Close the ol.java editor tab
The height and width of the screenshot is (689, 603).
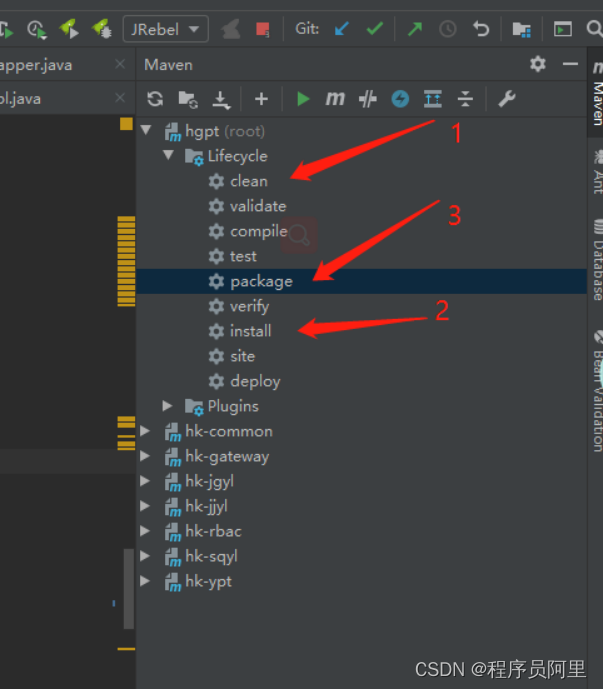click(120, 98)
